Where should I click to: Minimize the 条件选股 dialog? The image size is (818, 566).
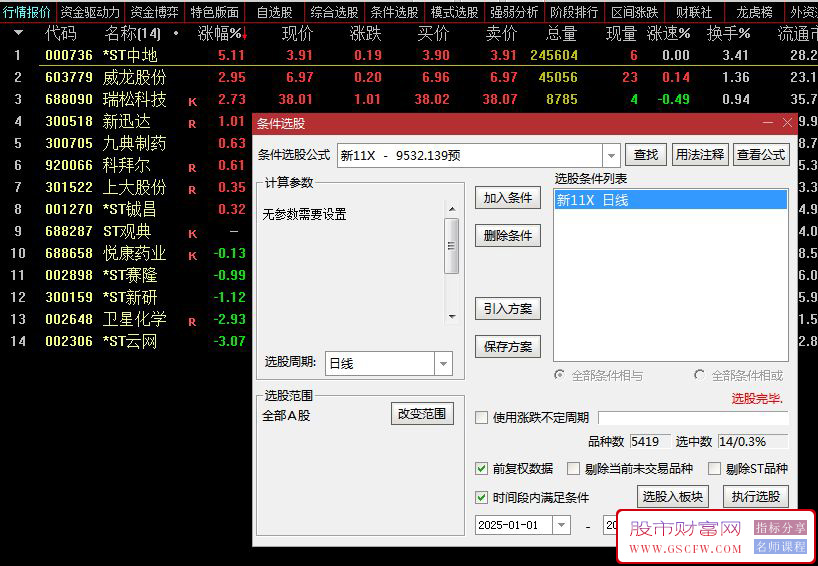pyautogui.click(x=767, y=123)
